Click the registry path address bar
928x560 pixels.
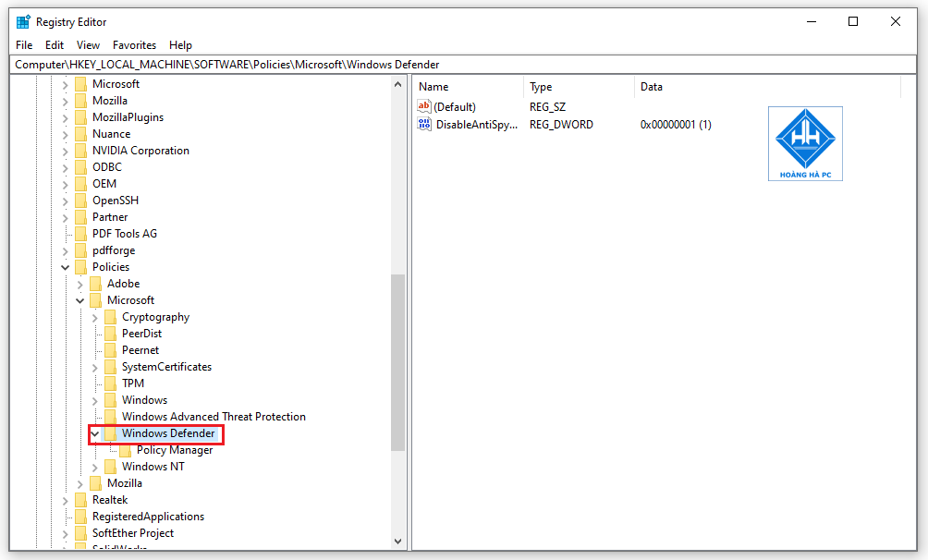(x=463, y=65)
